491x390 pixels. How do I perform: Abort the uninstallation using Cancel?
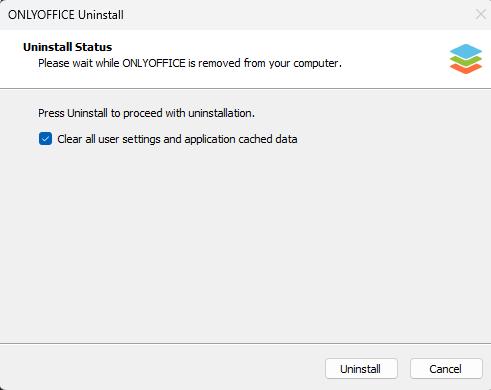[446, 369]
